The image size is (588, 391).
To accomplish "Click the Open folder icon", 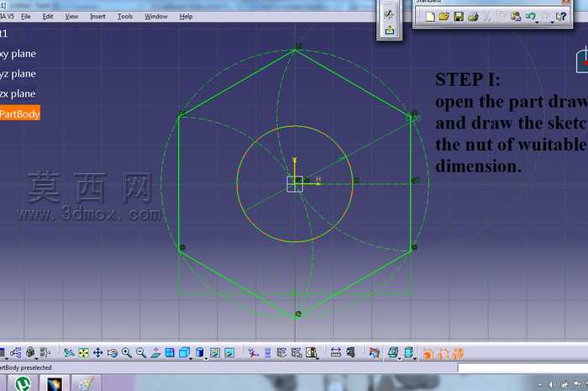I will pos(444,17).
